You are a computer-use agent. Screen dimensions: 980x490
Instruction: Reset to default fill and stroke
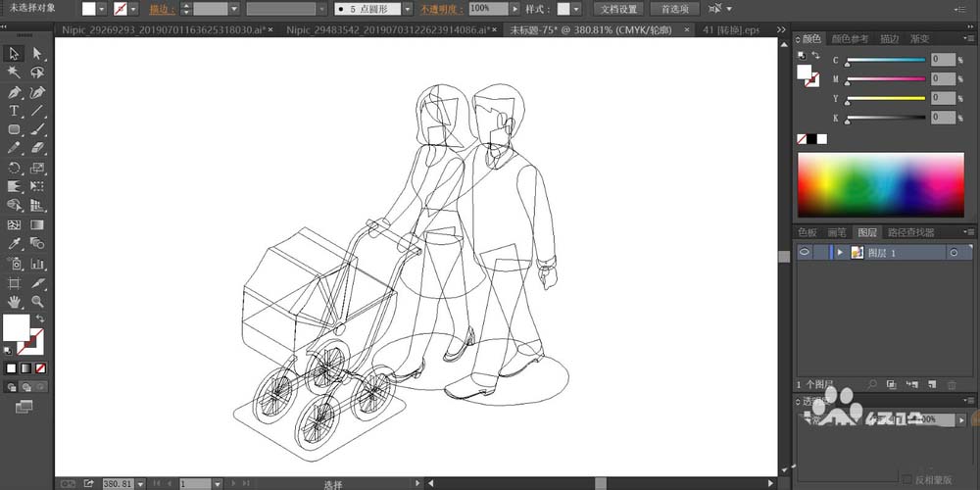click(x=8, y=351)
